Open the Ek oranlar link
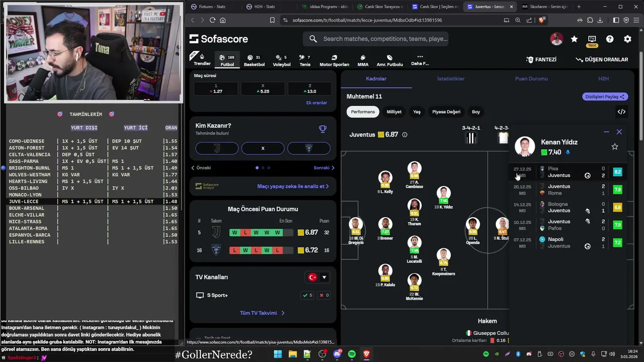Image resolution: width=644 pixels, height=362 pixels. pos(316,103)
